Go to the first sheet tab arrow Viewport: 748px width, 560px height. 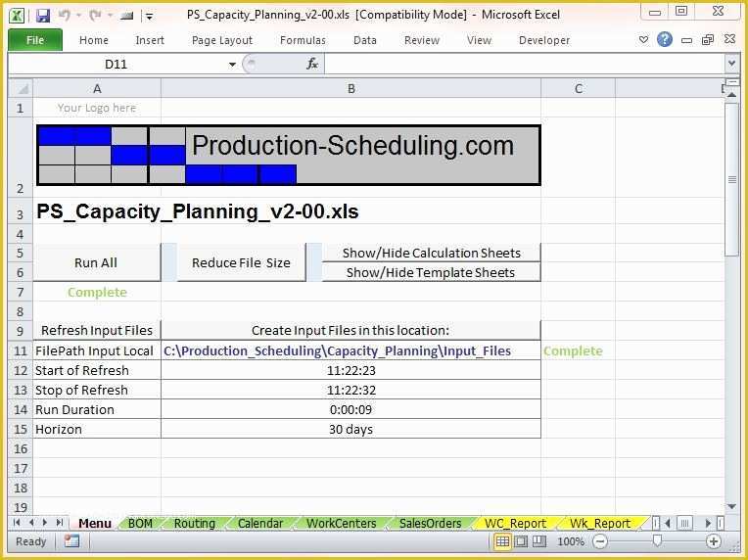pyautogui.click(x=18, y=523)
